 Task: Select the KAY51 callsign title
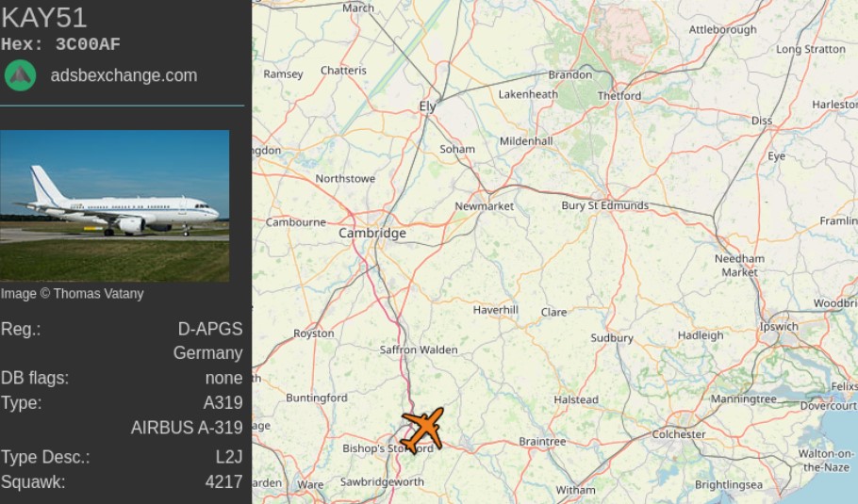click(43, 18)
